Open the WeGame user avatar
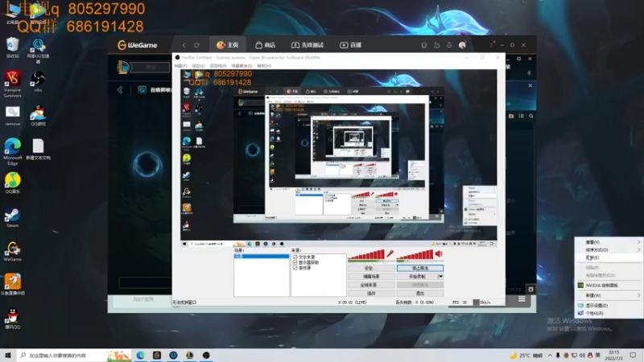This screenshot has height=362, width=644. point(462,45)
